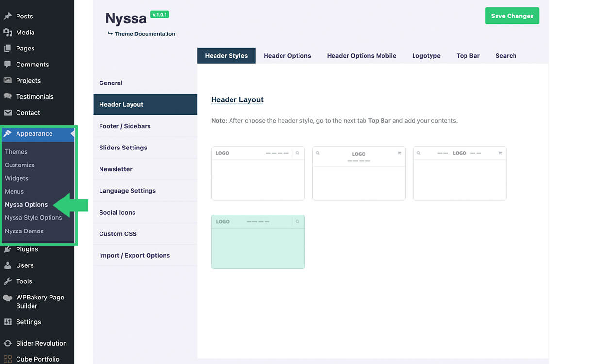Viewport: 614px width, 364px height.
Task: Collapse the Appearance menu arrow
Action: click(72, 134)
